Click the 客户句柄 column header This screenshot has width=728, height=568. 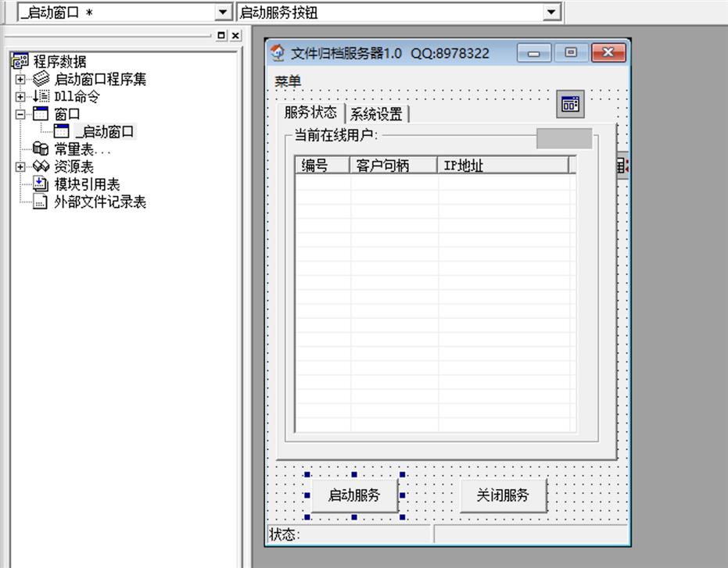[x=393, y=165]
